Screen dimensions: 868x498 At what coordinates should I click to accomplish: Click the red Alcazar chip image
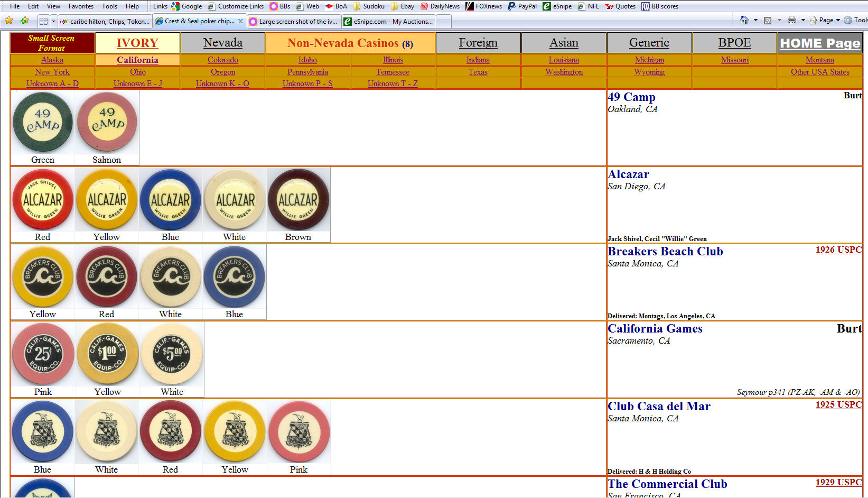click(43, 199)
